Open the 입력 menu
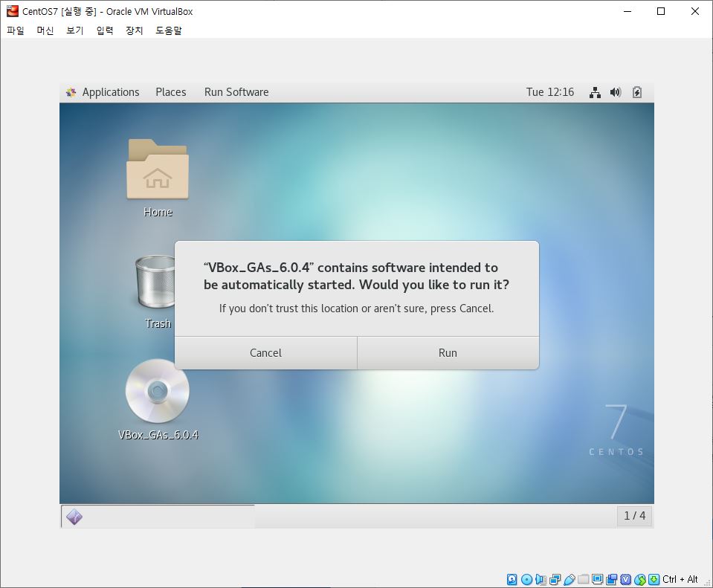Viewport: 713px width, 588px height. point(105,30)
